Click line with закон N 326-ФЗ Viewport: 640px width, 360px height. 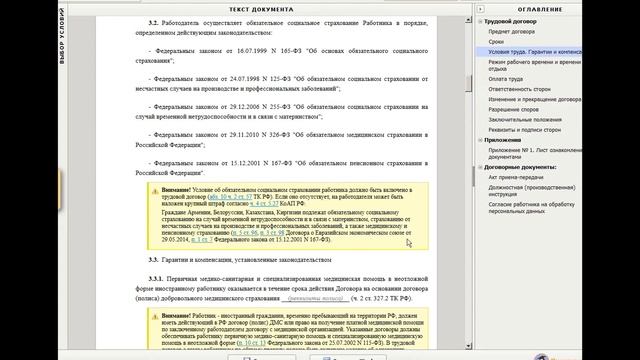pos(282,140)
